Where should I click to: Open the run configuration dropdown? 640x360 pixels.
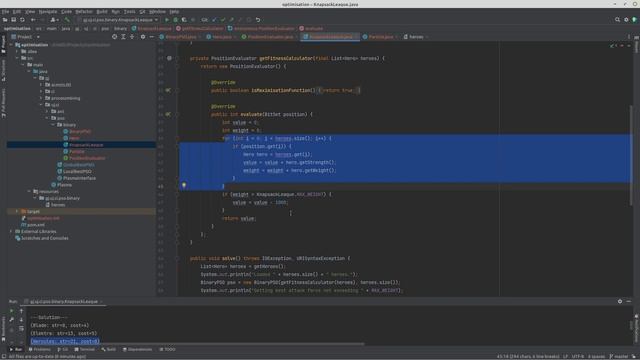coord(118,20)
